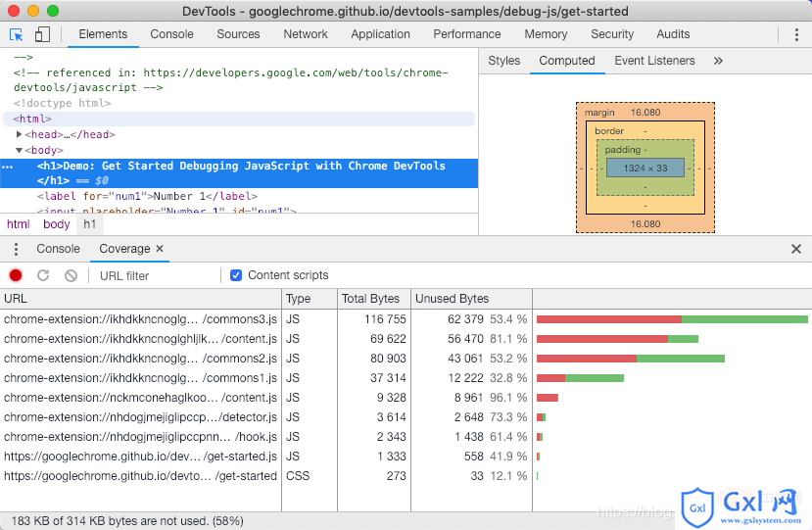Image resolution: width=812 pixels, height=530 pixels.
Task: Open the Console panel tab
Action: click(x=172, y=34)
